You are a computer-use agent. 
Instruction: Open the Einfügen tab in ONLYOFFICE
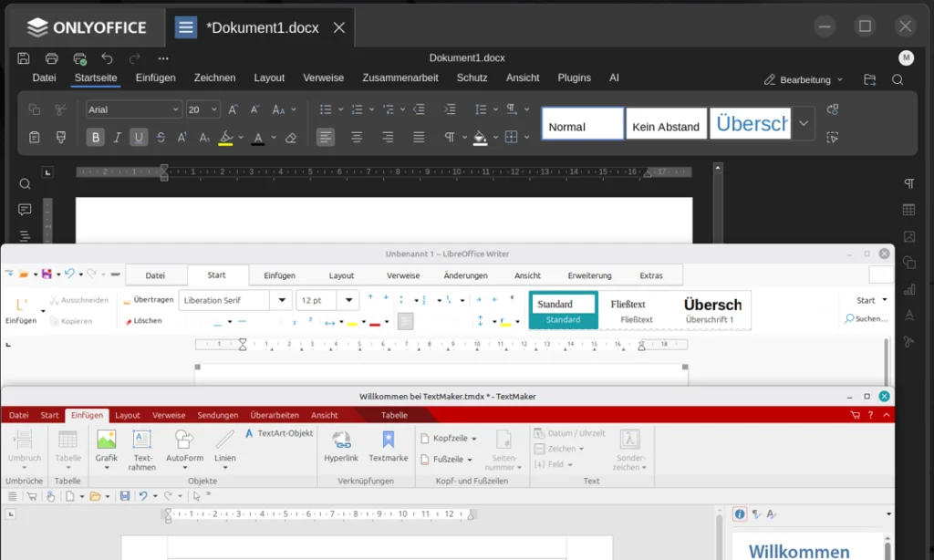155,78
